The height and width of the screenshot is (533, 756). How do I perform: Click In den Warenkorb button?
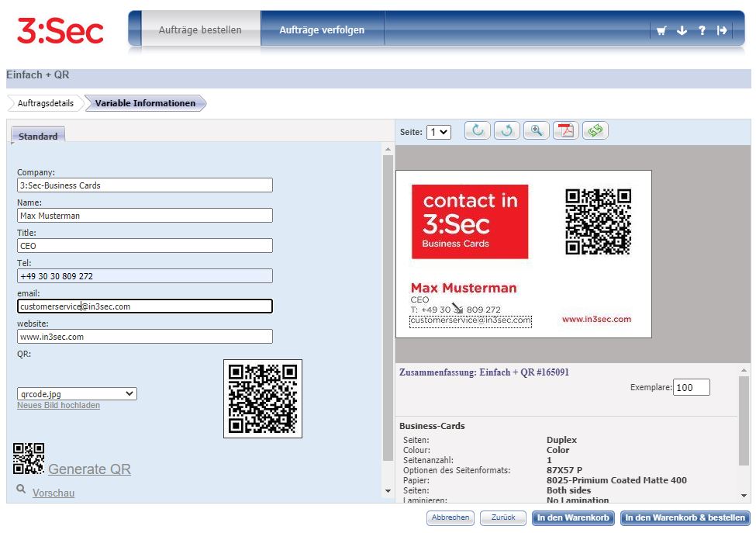pyautogui.click(x=573, y=517)
